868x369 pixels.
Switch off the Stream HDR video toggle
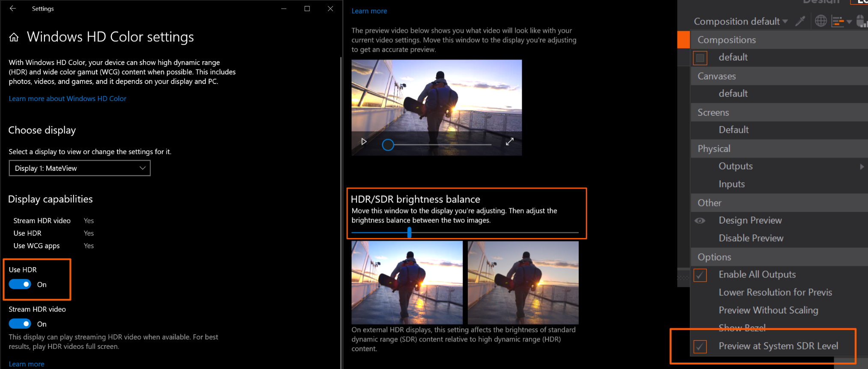point(20,324)
